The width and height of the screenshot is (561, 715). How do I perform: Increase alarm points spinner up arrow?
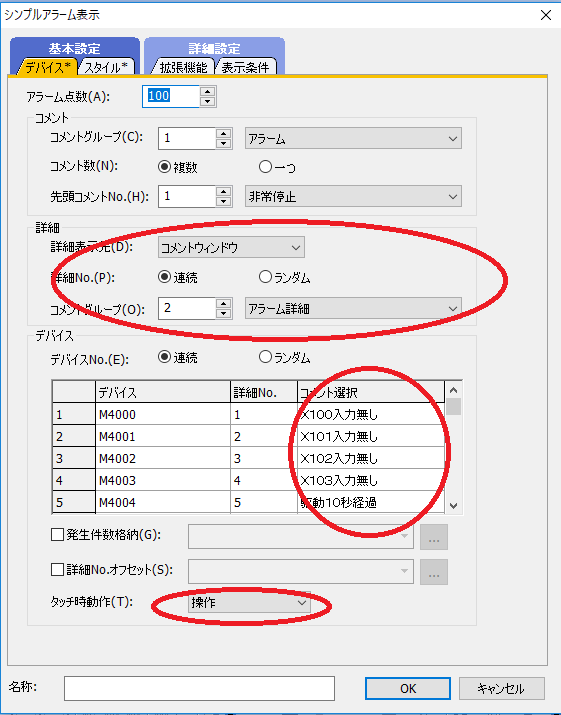pos(208,90)
